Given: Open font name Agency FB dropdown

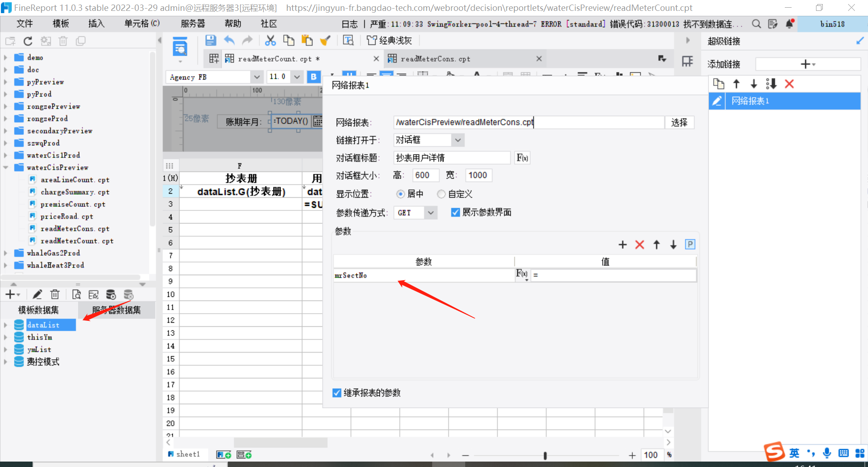Looking at the screenshot, I should tap(256, 77).
